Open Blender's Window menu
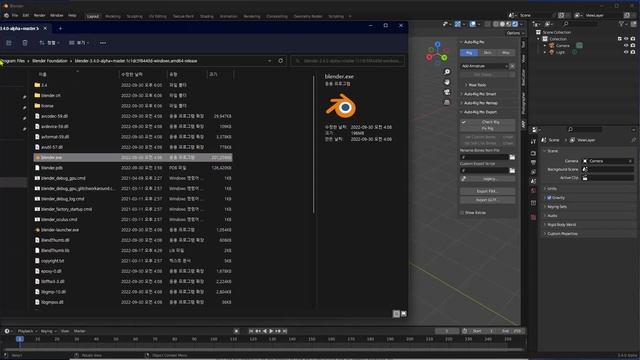Image resolution: width=640 pixels, height=360 pixels. click(x=57, y=16)
